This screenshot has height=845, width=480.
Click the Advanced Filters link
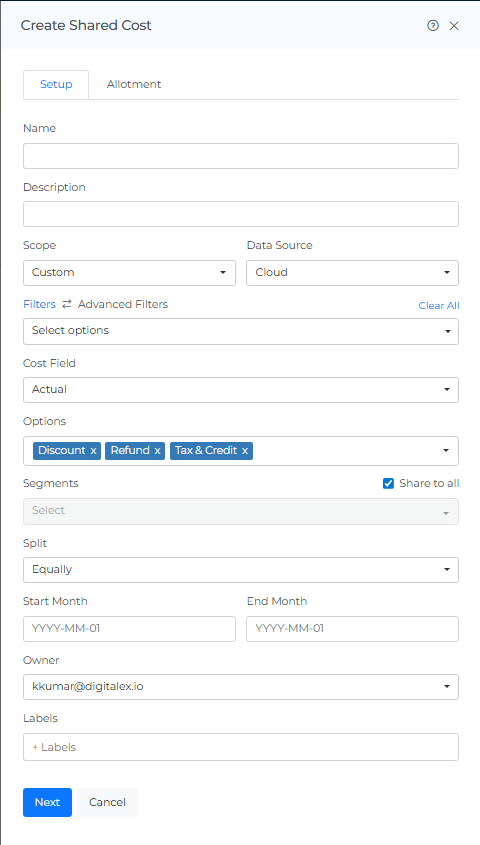click(x=123, y=304)
